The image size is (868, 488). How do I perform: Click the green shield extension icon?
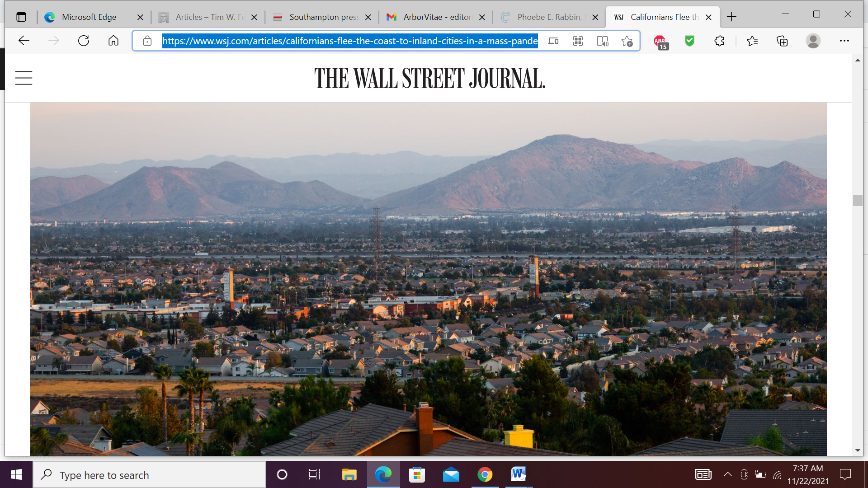[x=689, y=41]
